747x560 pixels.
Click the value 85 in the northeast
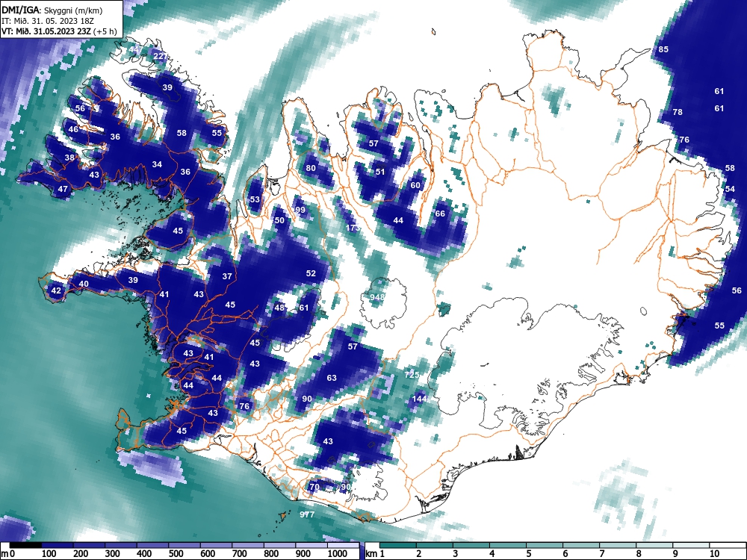[x=663, y=49]
